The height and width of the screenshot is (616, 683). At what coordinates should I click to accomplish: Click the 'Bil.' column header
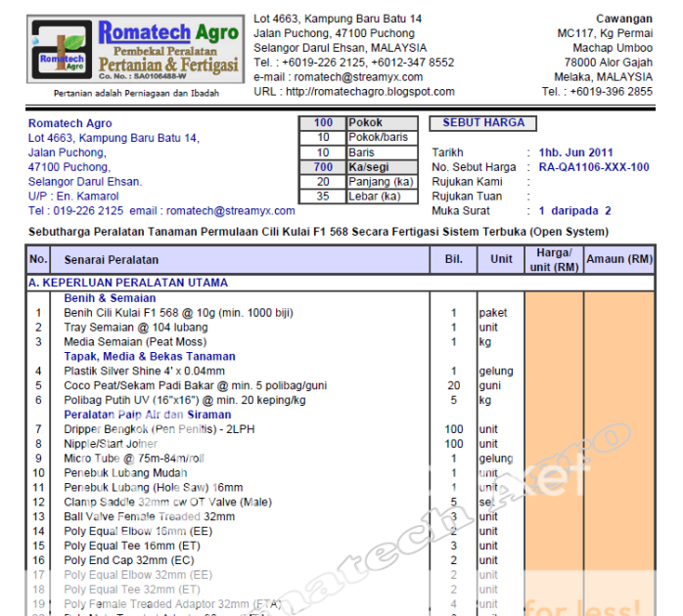pyautogui.click(x=453, y=259)
